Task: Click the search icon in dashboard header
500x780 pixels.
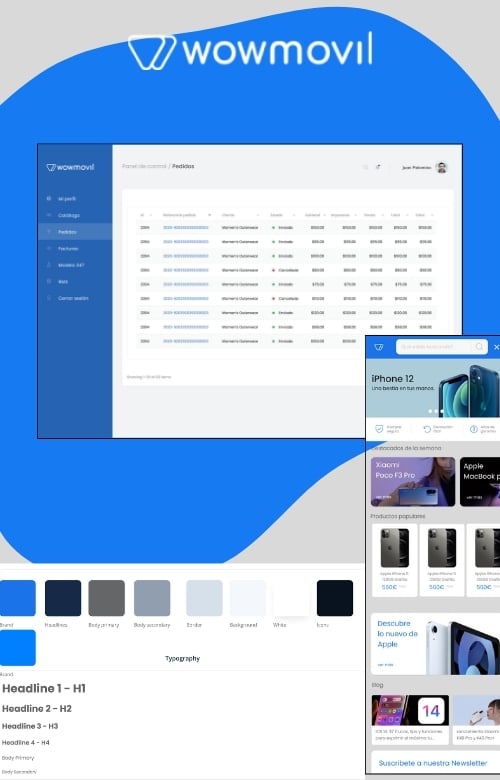Action: point(366,167)
